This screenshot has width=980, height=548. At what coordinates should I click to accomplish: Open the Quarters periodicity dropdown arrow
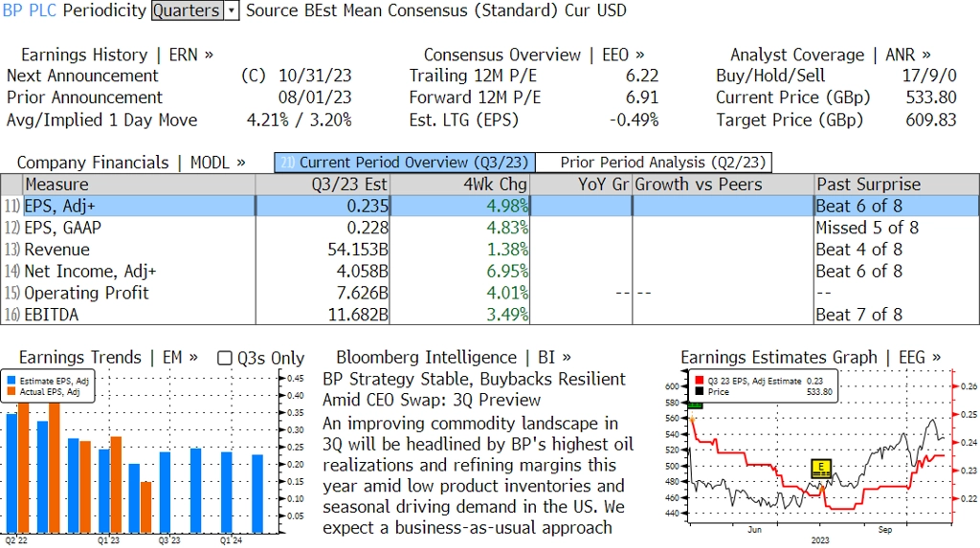coord(232,11)
